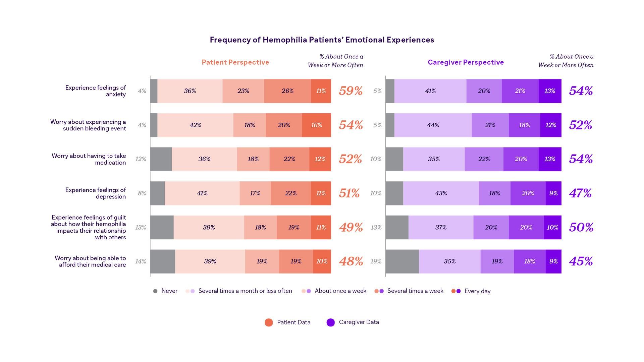This screenshot has height=362, width=644.
Task: Click the 43% caregiver depression bar segment
Action: coord(441,193)
